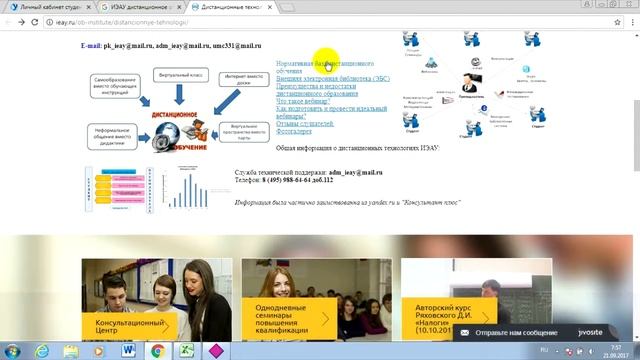This screenshot has height=360, width=640.
Task: Open Однодневные семинары повышения квалификации banner
Action: [317, 300]
